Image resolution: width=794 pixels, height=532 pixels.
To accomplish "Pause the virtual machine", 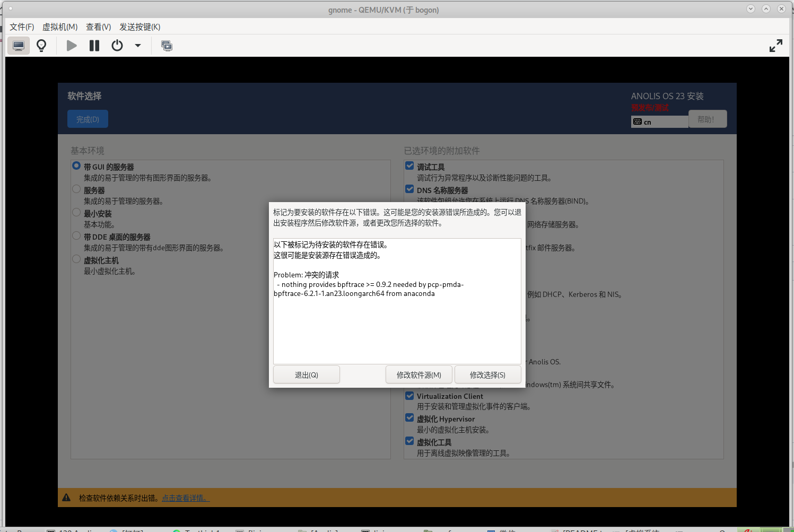I will tap(94, 46).
